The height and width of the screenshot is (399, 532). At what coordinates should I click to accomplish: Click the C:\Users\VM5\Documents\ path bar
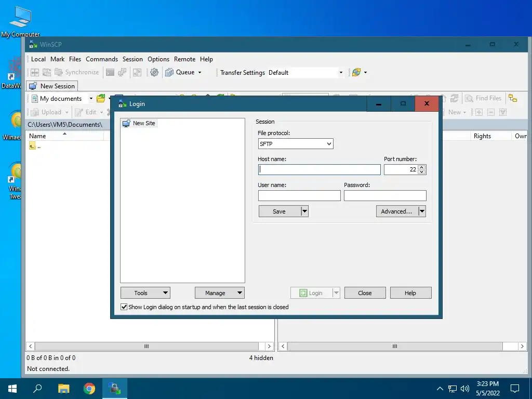coord(68,125)
